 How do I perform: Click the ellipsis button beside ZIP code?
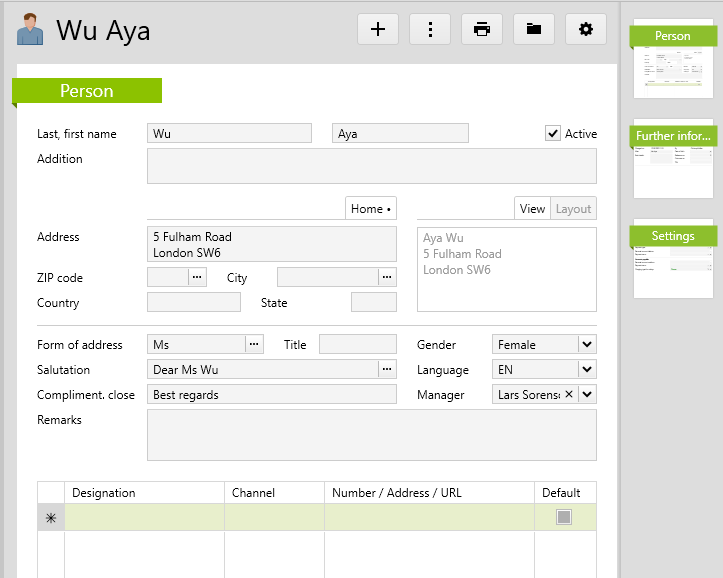(x=197, y=277)
